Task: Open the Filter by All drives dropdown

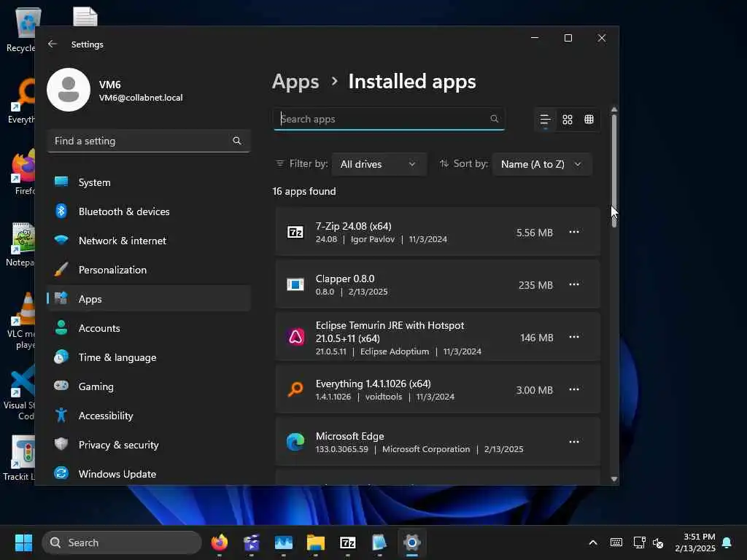Action: click(379, 164)
